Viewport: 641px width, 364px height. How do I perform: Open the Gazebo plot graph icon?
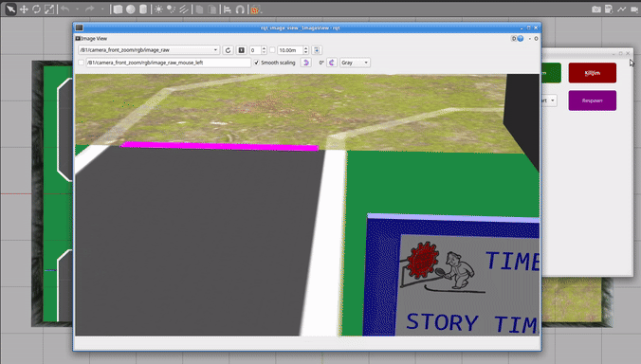(x=622, y=9)
